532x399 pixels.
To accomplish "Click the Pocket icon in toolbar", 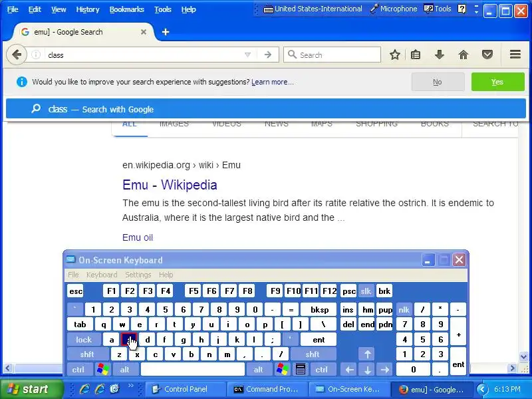I will 487,55.
